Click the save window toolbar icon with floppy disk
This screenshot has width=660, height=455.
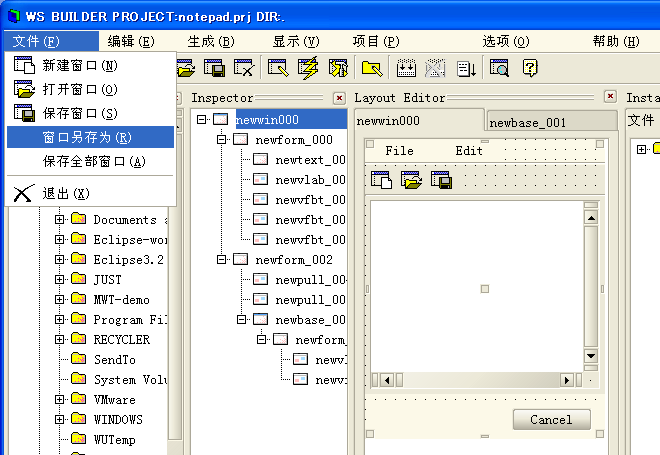[x=214, y=68]
